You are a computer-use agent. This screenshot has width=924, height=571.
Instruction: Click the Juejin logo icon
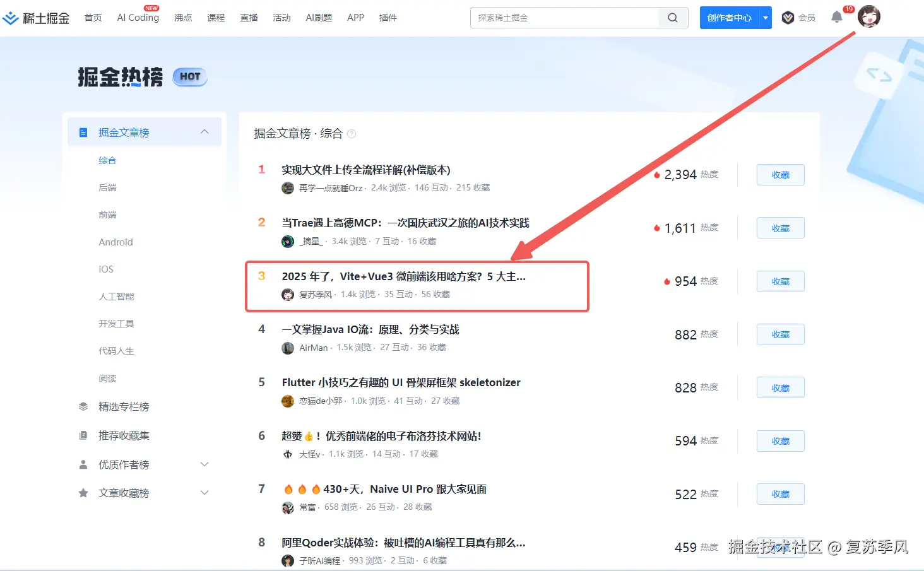coord(10,18)
